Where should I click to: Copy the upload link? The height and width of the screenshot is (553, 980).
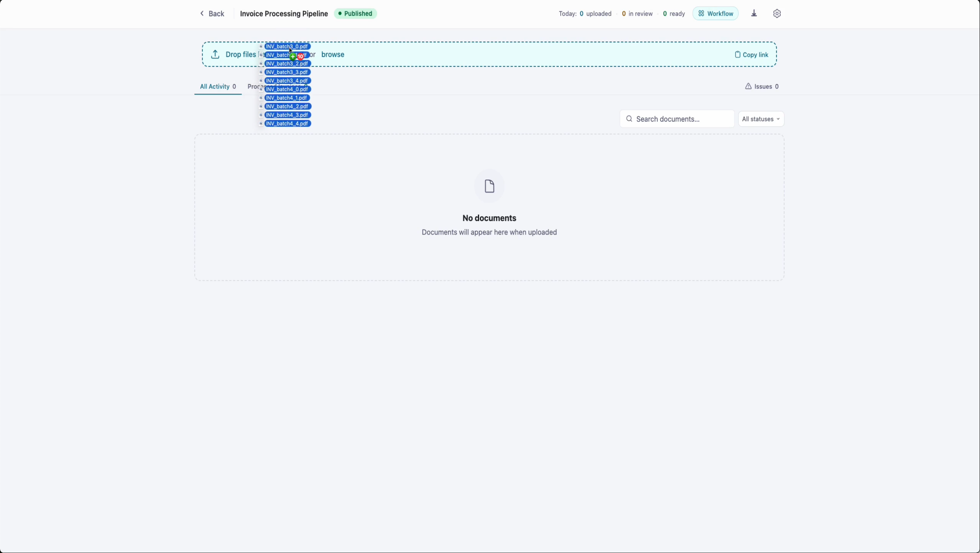[x=751, y=55]
